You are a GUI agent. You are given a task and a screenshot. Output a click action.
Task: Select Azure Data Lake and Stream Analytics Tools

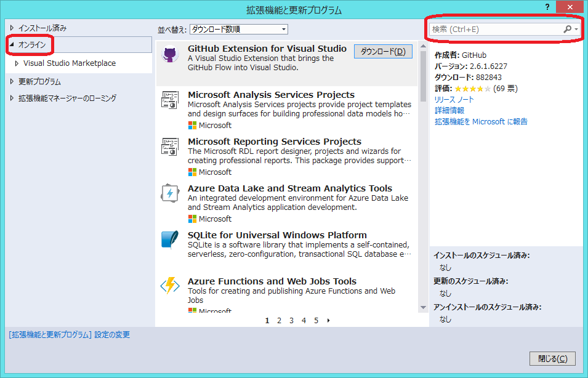(290, 188)
